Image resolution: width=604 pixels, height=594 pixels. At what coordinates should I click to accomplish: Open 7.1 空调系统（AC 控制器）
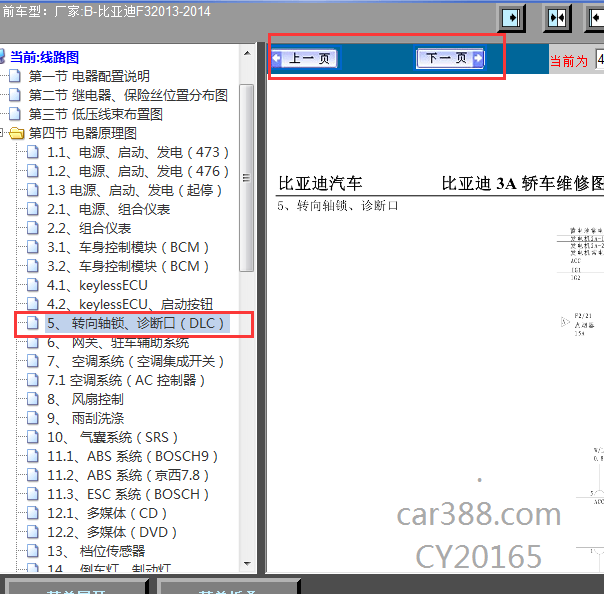tap(126, 381)
